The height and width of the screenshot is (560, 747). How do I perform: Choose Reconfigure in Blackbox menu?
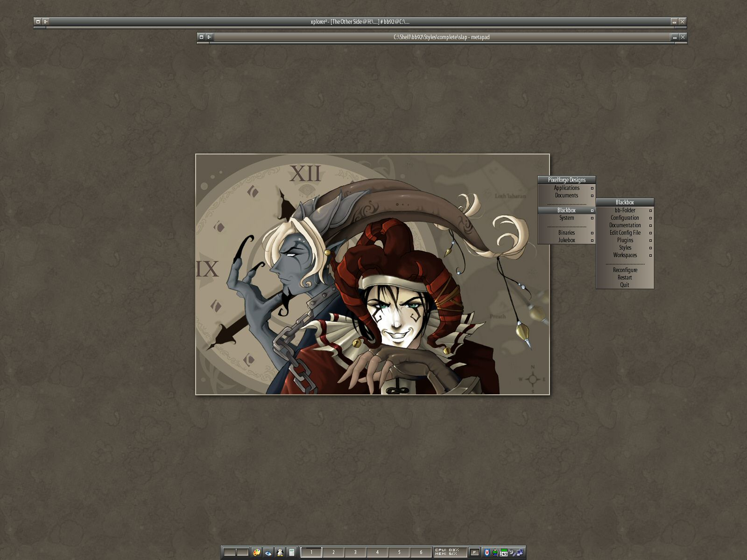coord(625,270)
